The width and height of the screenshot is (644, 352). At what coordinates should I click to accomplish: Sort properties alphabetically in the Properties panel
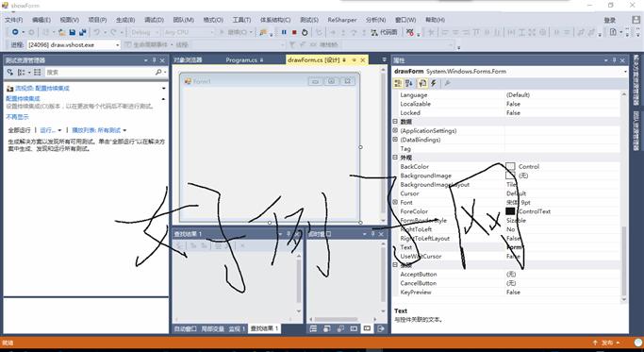[x=409, y=83]
